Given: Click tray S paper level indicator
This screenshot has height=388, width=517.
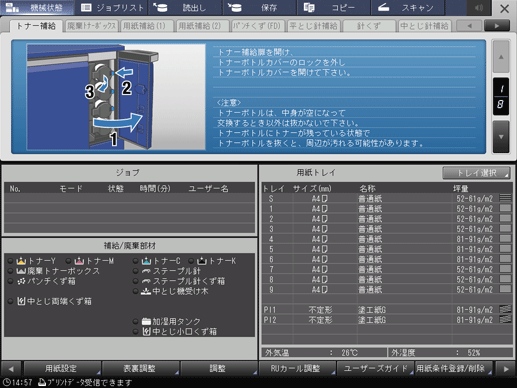Looking at the screenshot, I should tap(505, 198).
